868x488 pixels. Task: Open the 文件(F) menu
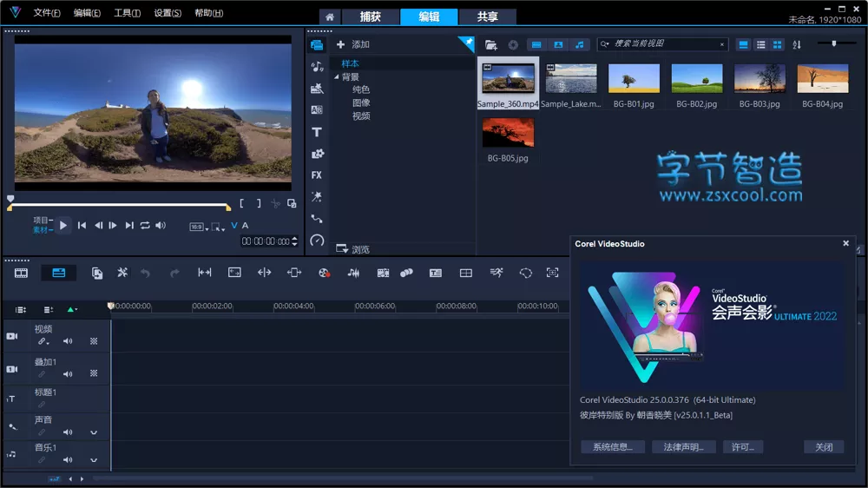coord(47,13)
